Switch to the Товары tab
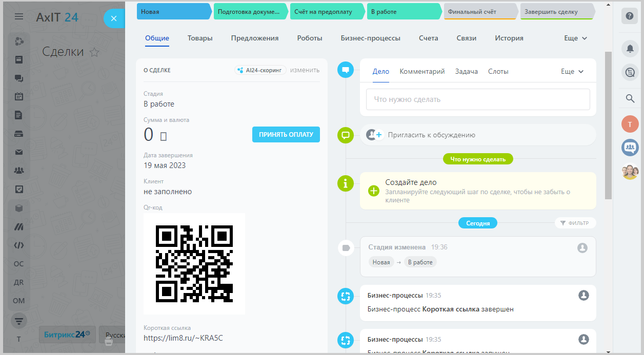This screenshot has width=644, height=355. (x=200, y=38)
